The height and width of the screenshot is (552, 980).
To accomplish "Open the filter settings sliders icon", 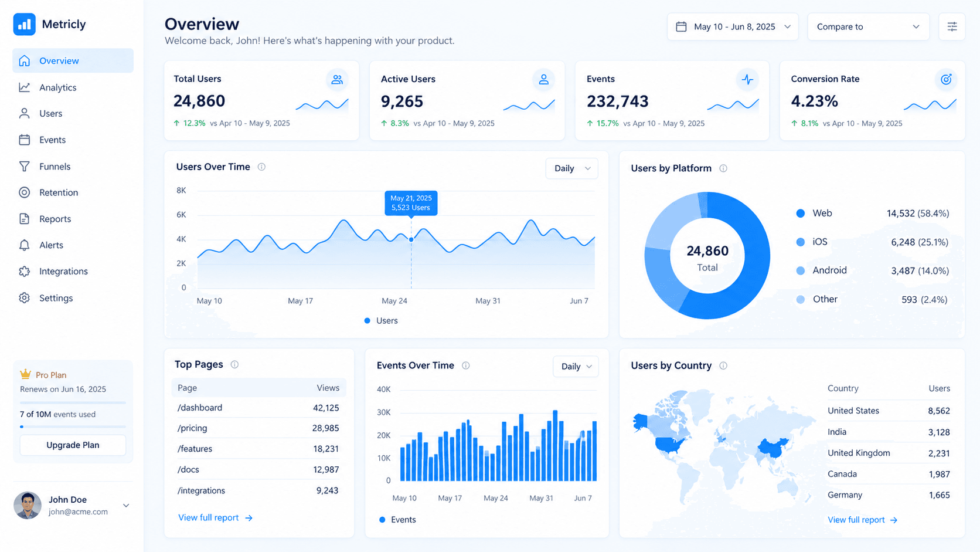I will pyautogui.click(x=952, y=26).
